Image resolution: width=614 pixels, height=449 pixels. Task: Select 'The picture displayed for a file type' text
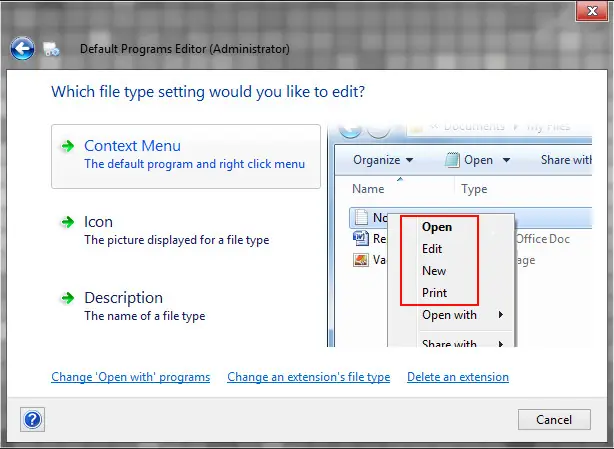click(177, 240)
